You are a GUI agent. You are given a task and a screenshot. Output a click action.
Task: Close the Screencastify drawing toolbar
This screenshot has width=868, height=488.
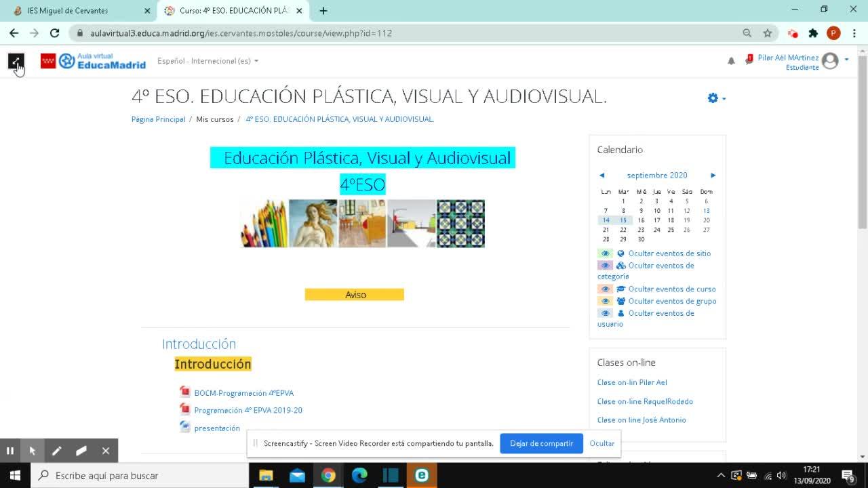106,451
